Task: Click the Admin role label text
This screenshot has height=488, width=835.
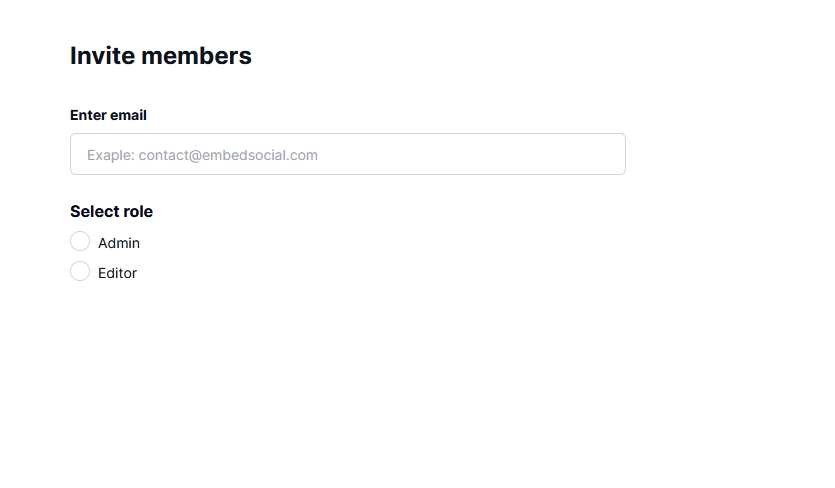Action: pyautogui.click(x=119, y=243)
